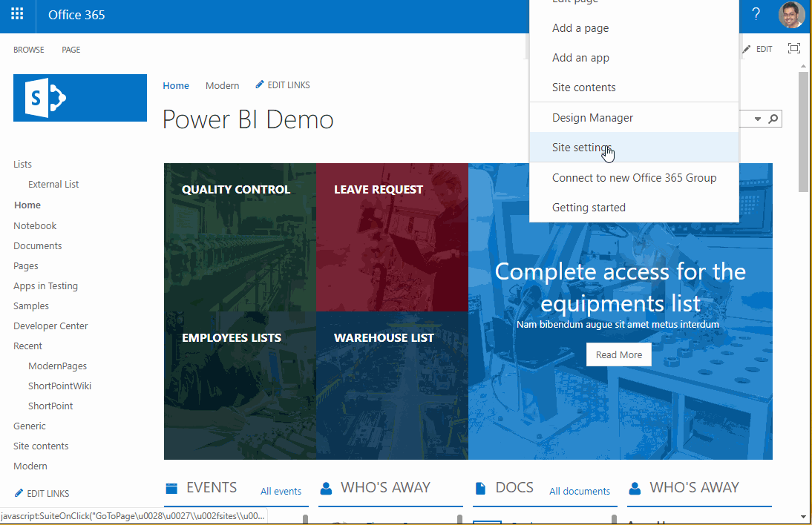Open Site contents in left navigation
Viewport: 812px width, 525px height.
click(41, 446)
